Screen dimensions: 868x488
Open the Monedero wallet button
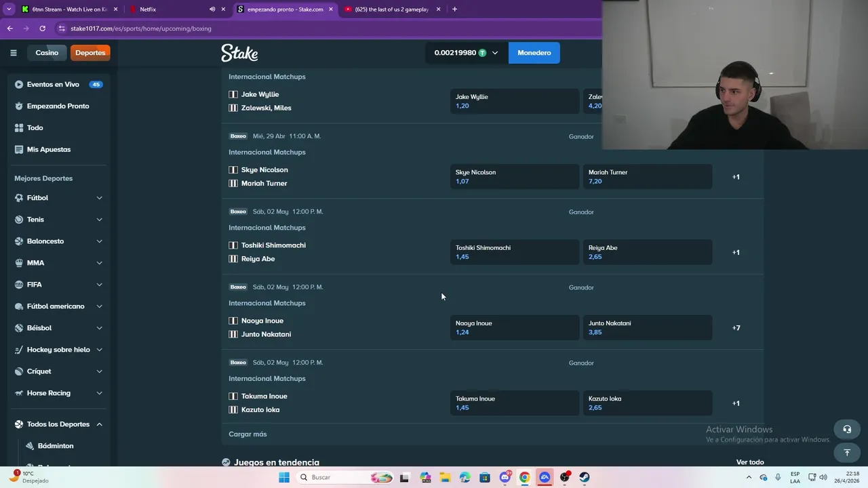point(534,53)
